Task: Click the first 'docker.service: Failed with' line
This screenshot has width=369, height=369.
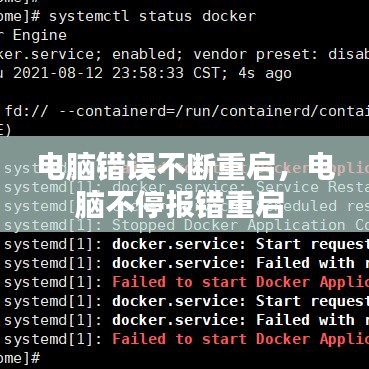Action: tap(241, 263)
